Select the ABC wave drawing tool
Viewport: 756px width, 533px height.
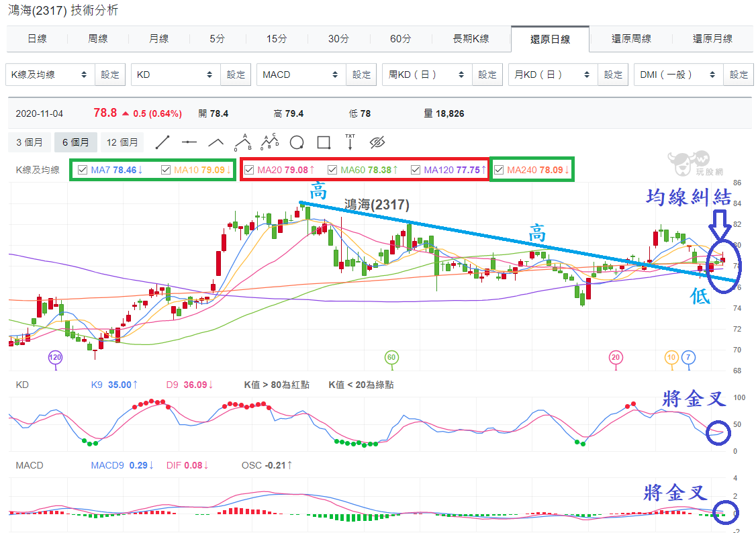coord(242,142)
